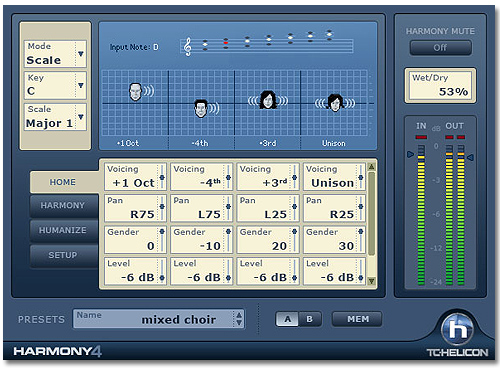
Task: Switch to preset comparison slot A
Action: pyautogui.click(x=287, y=319)
